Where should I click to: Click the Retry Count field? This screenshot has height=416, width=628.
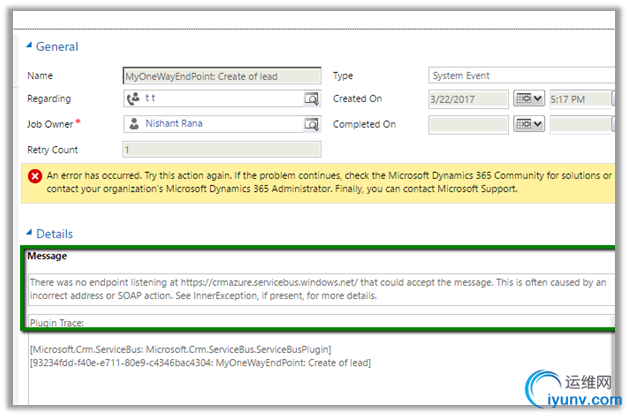coord(222,150)
